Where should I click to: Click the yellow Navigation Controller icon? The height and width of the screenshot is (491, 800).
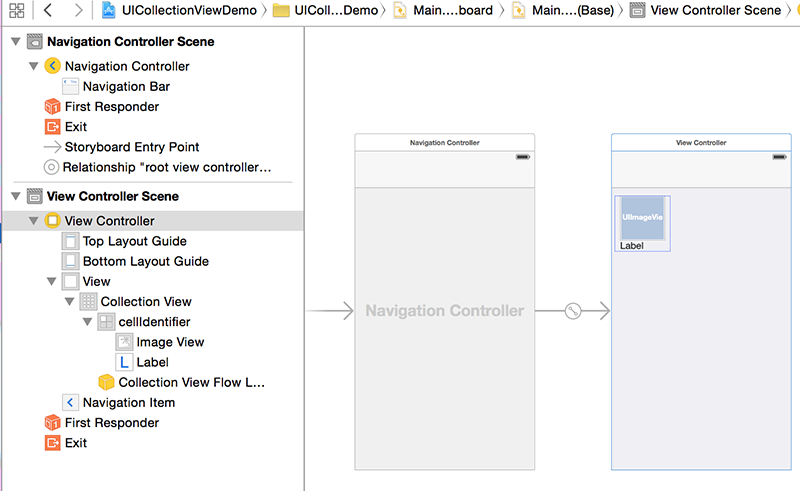pyautogui.click(x=52, y=66)
